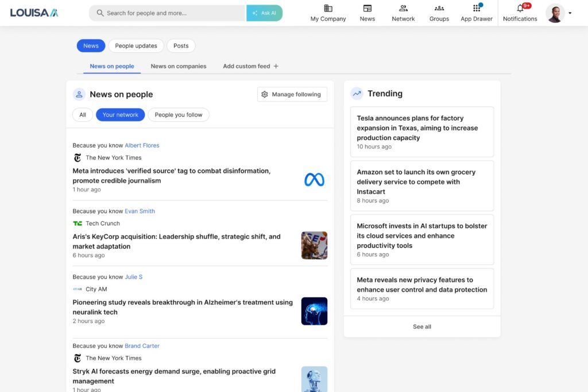Open the Network people icon

[x=403, y=9]
